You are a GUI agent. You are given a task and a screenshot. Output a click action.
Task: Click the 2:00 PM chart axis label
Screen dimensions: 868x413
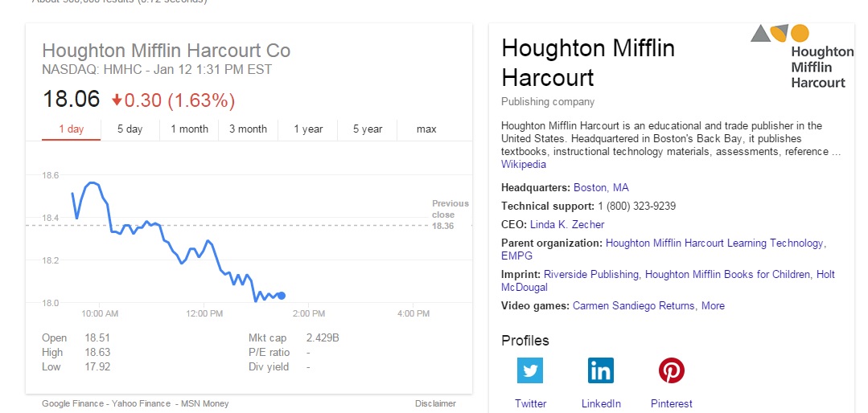tap(309, 313)
